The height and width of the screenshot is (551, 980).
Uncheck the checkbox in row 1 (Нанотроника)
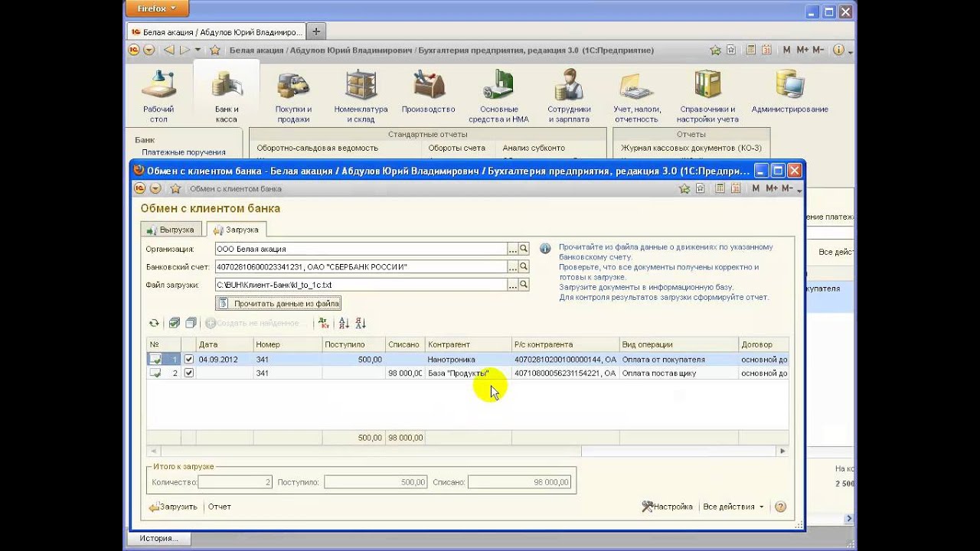point(189,359)
